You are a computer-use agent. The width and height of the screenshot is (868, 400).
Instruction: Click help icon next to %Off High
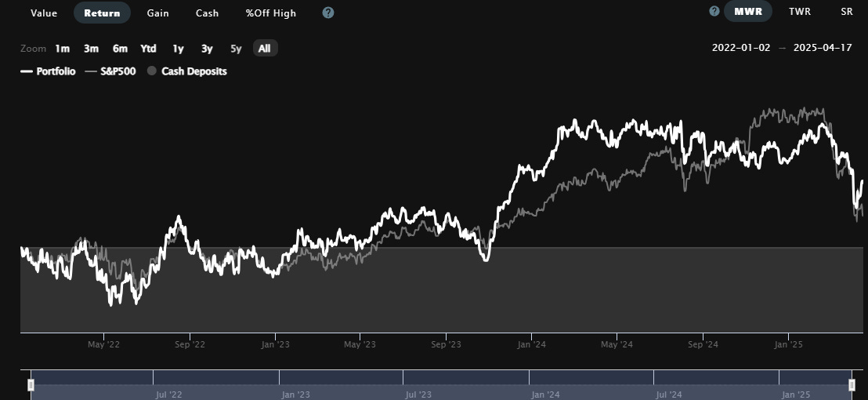coord(328,13)
